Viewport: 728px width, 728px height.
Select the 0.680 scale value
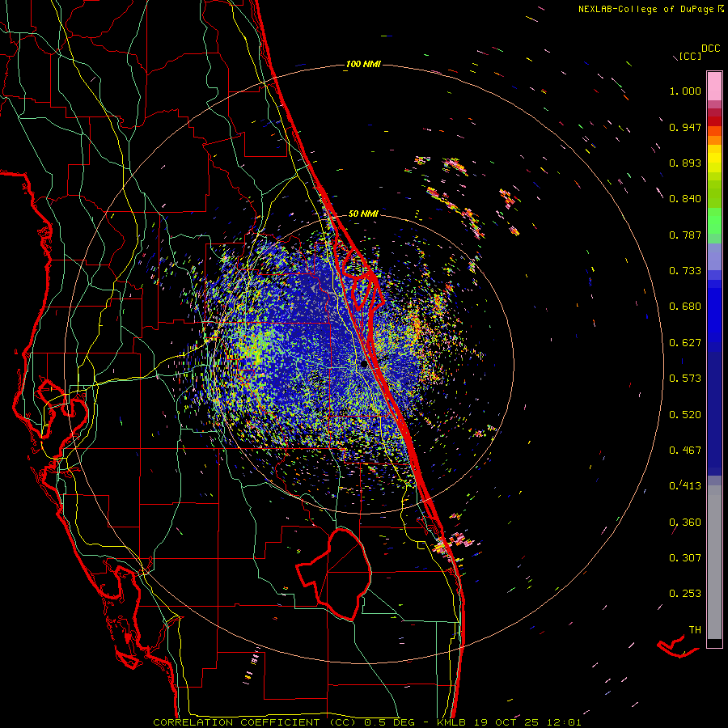click(685, 307)
